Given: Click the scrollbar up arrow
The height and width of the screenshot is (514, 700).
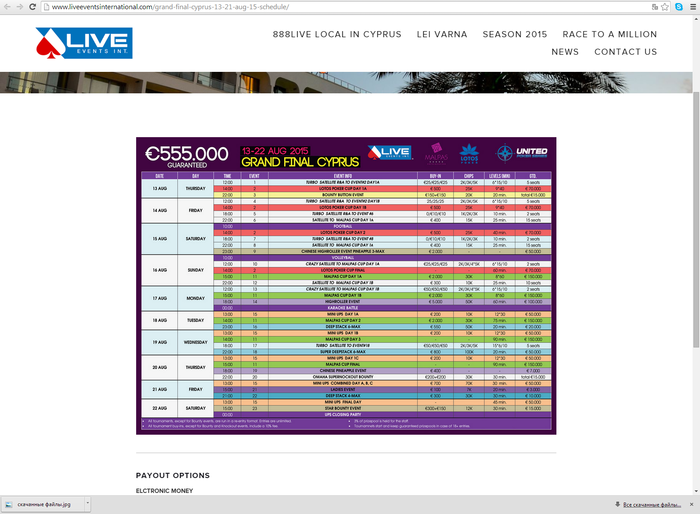Looking at the screenshot, I should (696, 19).
